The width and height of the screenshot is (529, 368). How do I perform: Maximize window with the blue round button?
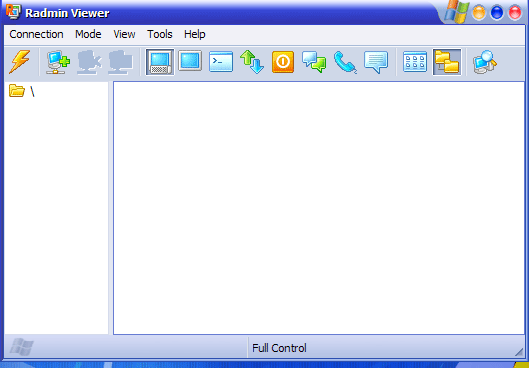tap(497, 13)
